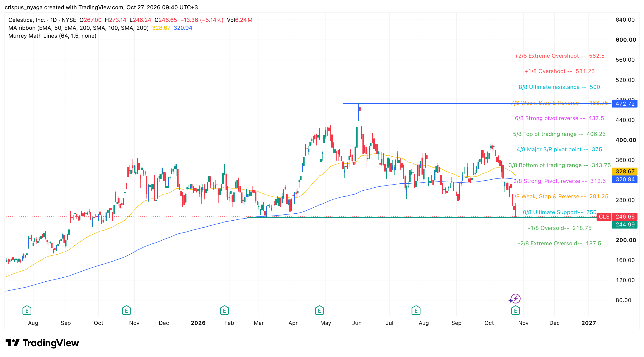Screen dimensions: 644x357
Task: Click the 2026 label on the time axis
Action: pyautogui.click(x=198, y=323)
